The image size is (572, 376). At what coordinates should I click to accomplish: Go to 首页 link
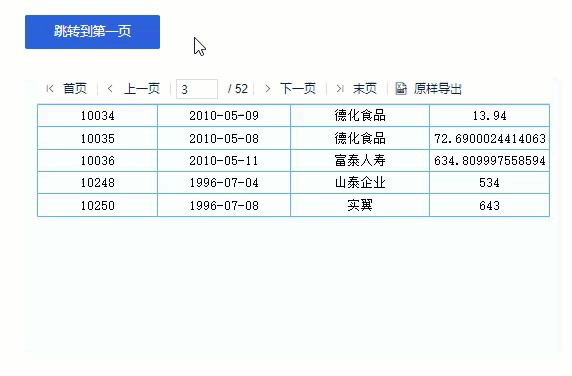(x=75, y=89)
